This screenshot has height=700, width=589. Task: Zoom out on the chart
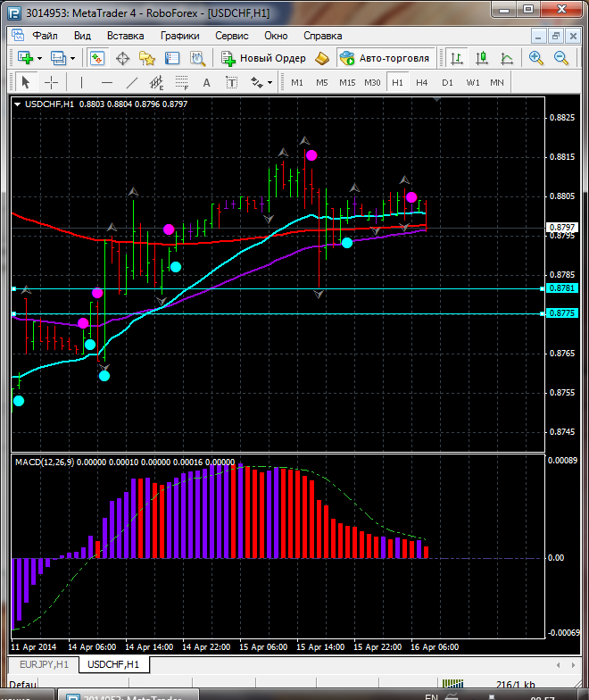pyautogui.click(x=561, y=58)
